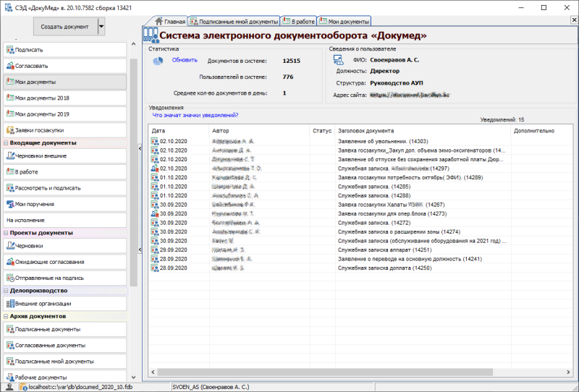Switch to the В работе tab
Image resolution: width=579 pixels, height=392 pixels.
point(298,22)
